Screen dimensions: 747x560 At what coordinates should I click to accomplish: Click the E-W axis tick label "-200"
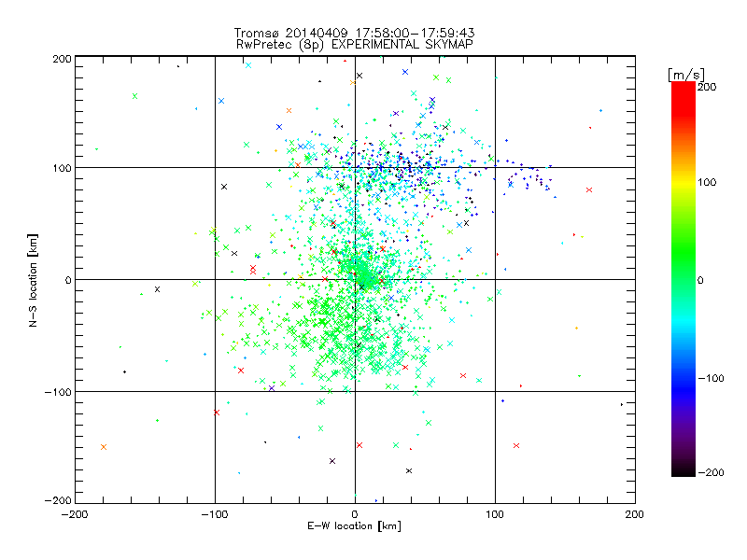click(75, 514)
